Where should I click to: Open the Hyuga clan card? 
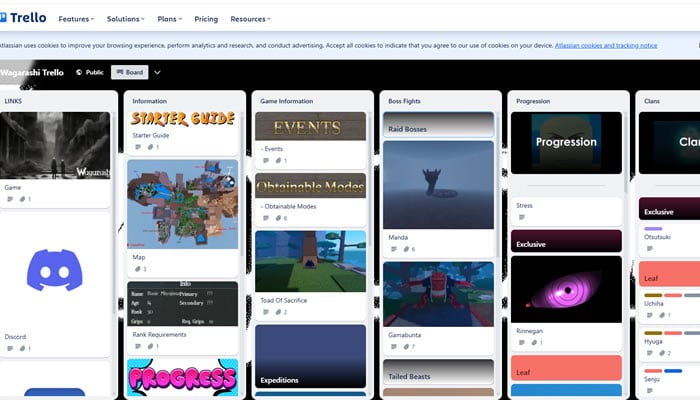click(669, 344)
